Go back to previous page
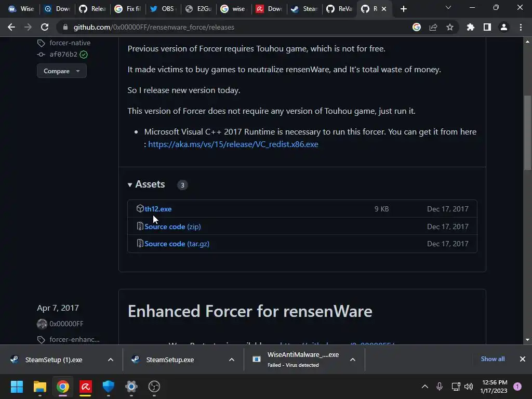This screenshot has height=399, width=532. point(11,27)
